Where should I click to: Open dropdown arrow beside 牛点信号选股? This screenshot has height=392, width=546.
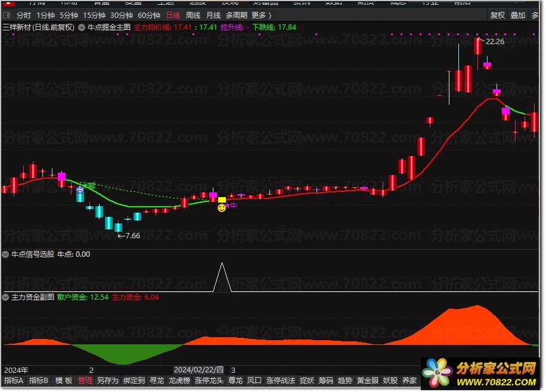click(x=5, y=254)
